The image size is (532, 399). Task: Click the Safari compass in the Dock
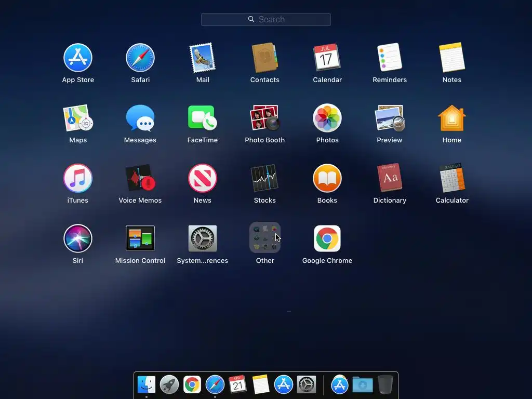pos(215,385)
